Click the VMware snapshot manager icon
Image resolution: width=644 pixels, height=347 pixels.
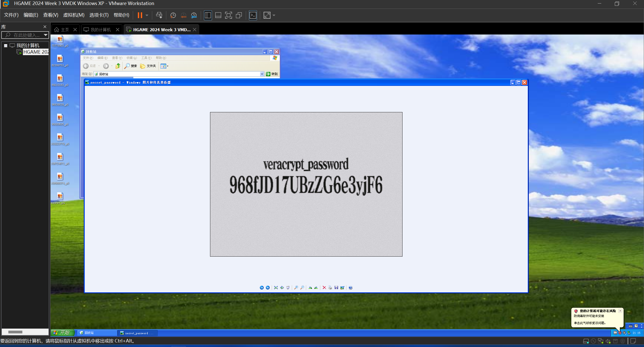(194, 15)
